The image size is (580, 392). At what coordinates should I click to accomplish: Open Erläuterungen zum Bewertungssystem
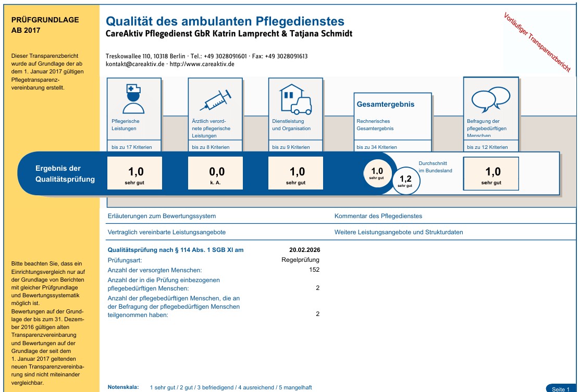pos(162,216)
